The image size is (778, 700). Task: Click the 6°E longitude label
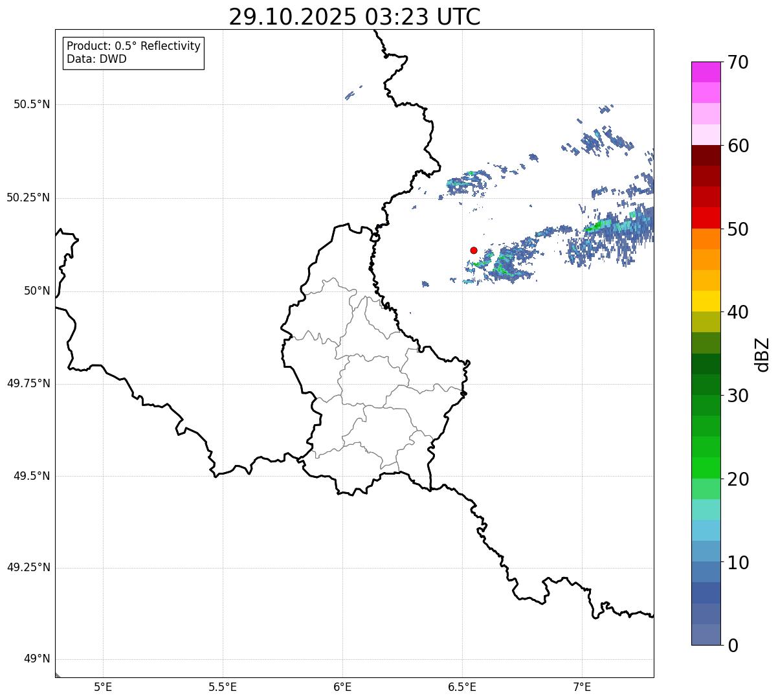click(342, 686)
